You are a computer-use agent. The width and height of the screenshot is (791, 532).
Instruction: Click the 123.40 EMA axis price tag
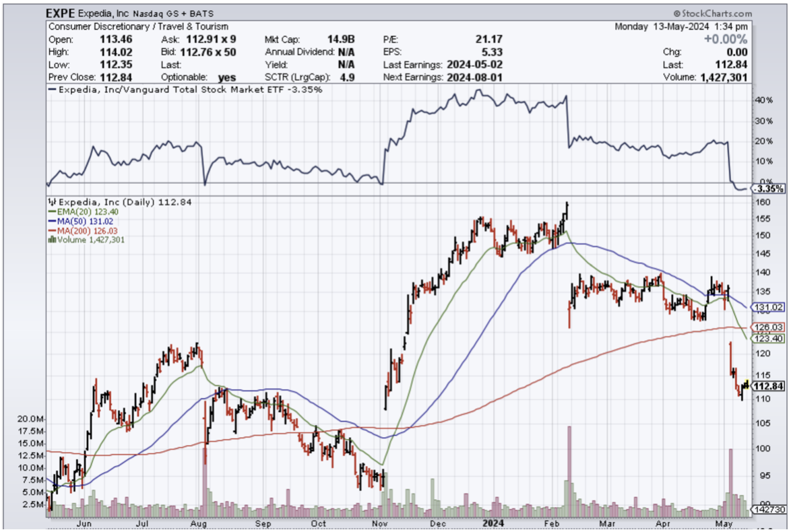pyautogui.click(x=769, y=338)
